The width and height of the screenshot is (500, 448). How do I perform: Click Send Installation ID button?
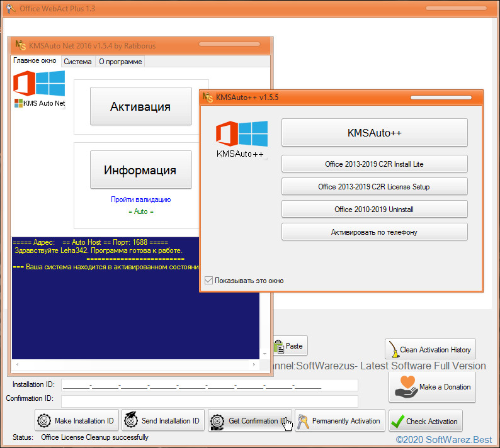(x=163, y=421)
